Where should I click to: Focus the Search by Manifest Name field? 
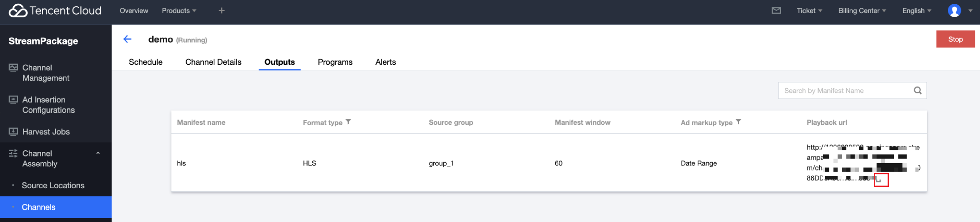(x=844, y=91)
